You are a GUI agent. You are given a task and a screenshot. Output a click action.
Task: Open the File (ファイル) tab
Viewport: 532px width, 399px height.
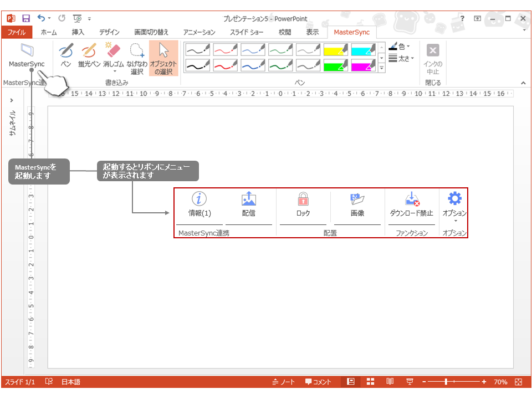click(x=16, y=32)
